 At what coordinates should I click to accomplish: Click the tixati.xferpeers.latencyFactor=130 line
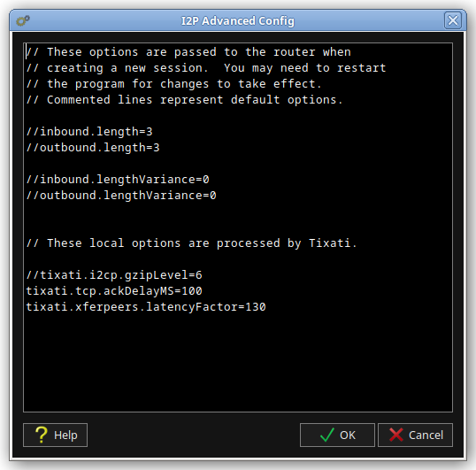click(146, 306)
